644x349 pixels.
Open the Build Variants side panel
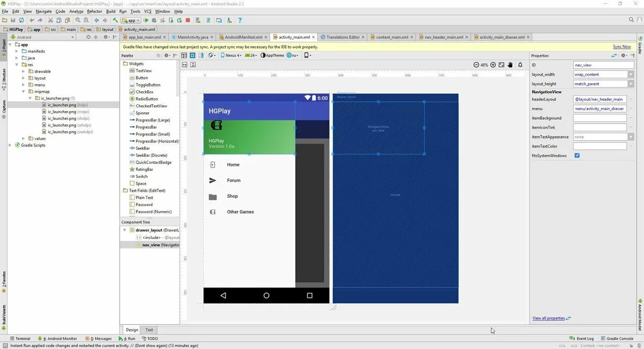[x=4, y=318]
